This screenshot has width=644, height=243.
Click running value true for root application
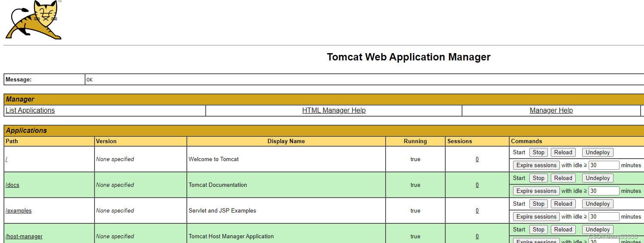(x=415, y=159)
